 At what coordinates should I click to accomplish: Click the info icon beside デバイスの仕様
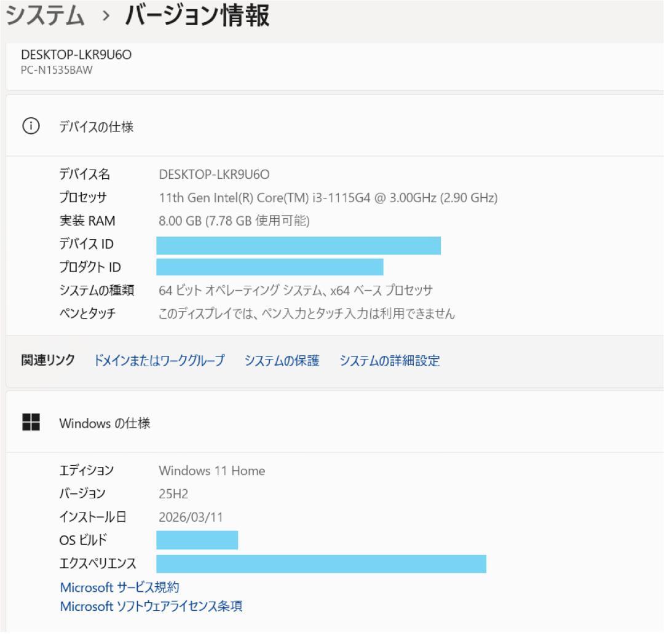[x=31, y=126]
